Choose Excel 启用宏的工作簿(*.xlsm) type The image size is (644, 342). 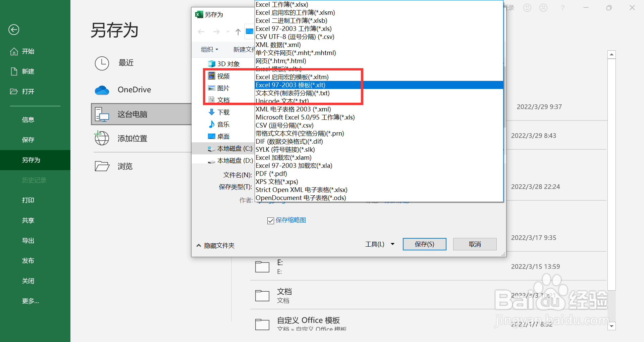379,12
